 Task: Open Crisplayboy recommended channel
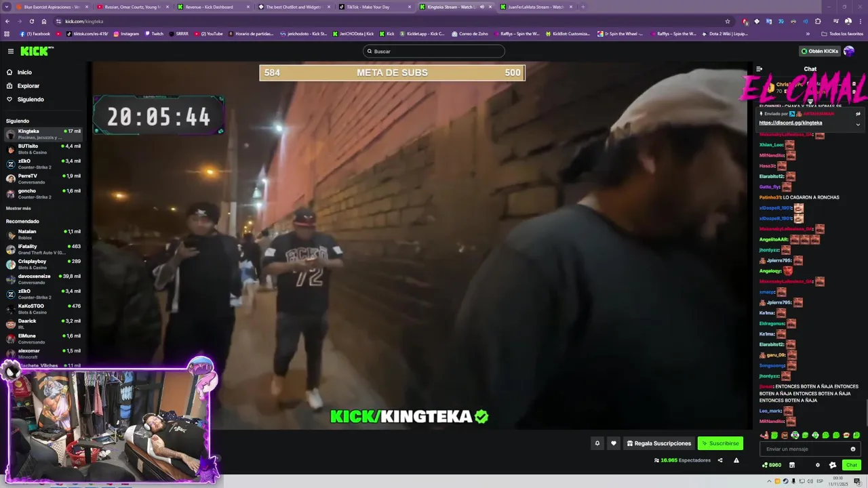[43, 264]
